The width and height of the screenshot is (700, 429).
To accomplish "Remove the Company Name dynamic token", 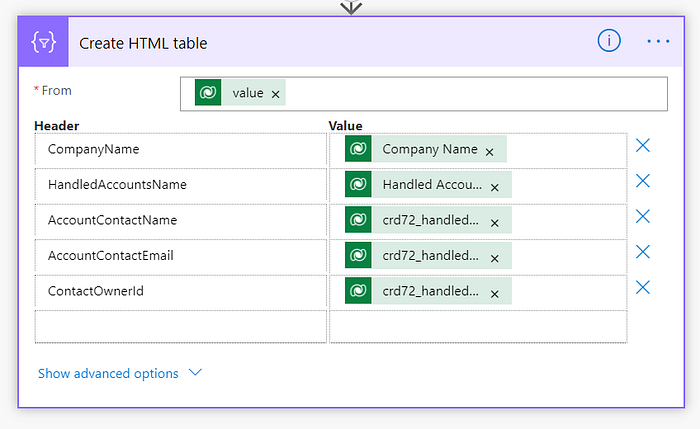I will pos(489,151).
